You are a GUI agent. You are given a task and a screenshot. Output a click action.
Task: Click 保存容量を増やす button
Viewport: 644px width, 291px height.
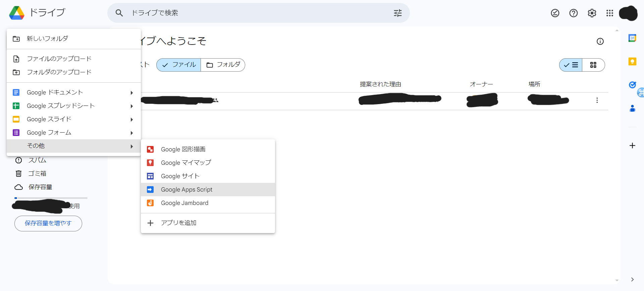(48, 223)
